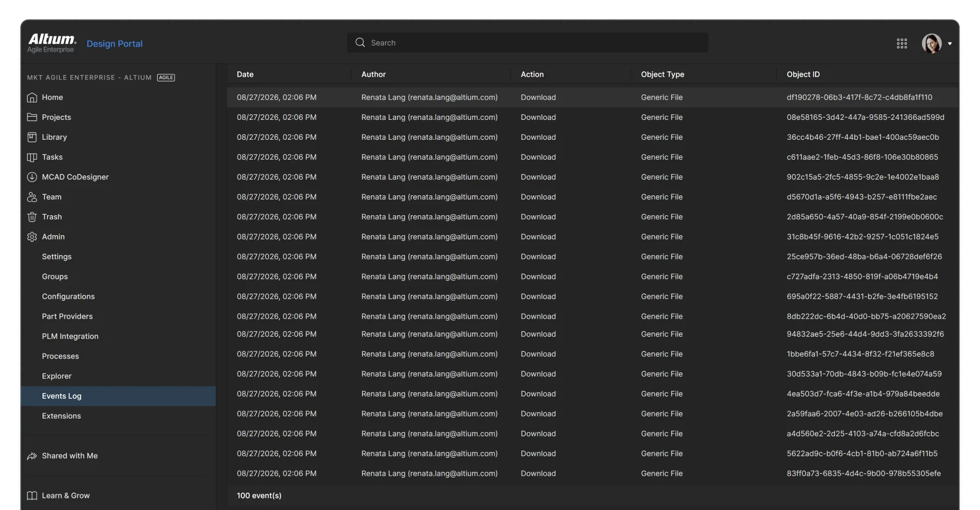Click the Projects folder icon
Screen dimensions: 980x510
pyautogui.click(x=32, y=117)
